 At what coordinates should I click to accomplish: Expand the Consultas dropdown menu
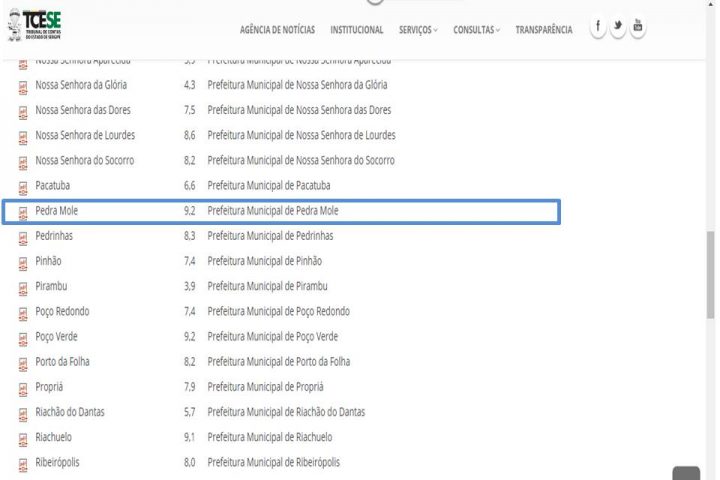(x=477, y=30)
